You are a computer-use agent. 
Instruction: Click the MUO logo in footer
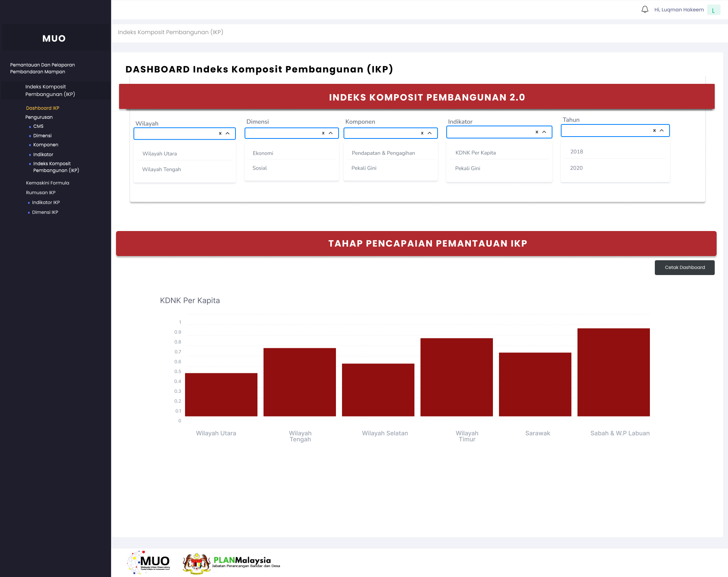tap(149, 563)
